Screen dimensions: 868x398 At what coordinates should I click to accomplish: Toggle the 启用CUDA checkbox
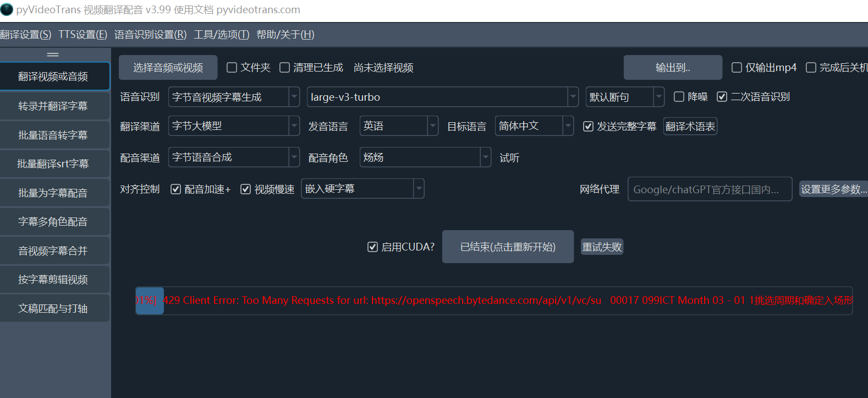[x=372, y=247]
